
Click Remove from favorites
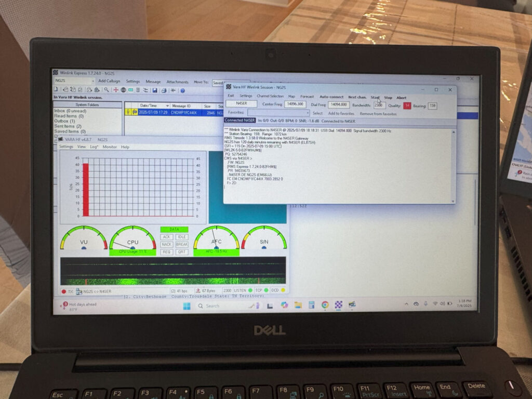pos(378,114)
